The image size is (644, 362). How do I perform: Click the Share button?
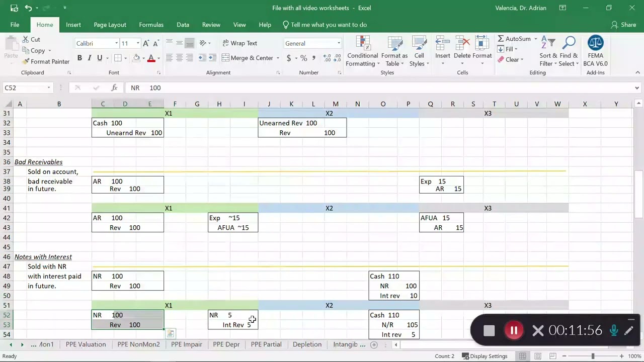pyautogui.click(x=623, y=25)
